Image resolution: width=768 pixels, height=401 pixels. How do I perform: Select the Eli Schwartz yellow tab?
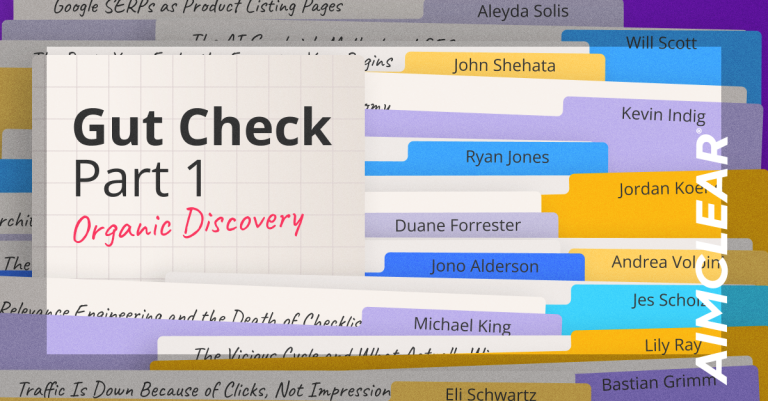point(491,393)
